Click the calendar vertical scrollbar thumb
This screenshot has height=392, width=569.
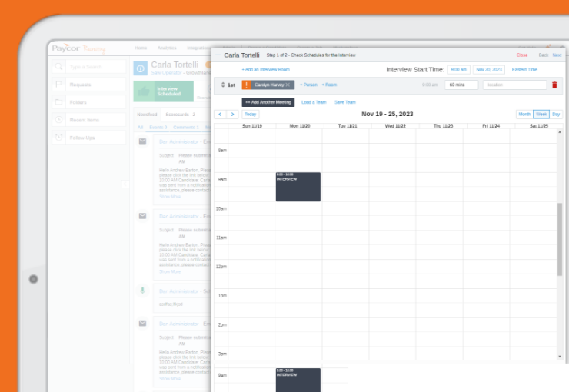[x=560, y=239]
